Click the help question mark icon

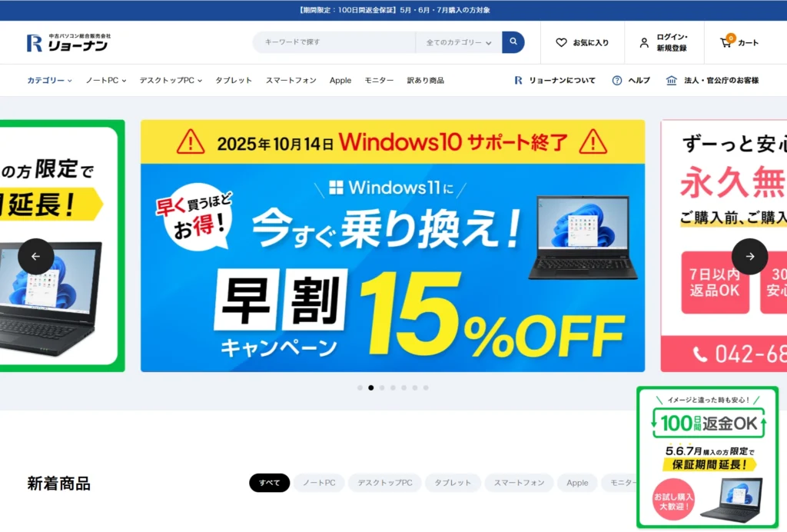[x=617, y=80]
